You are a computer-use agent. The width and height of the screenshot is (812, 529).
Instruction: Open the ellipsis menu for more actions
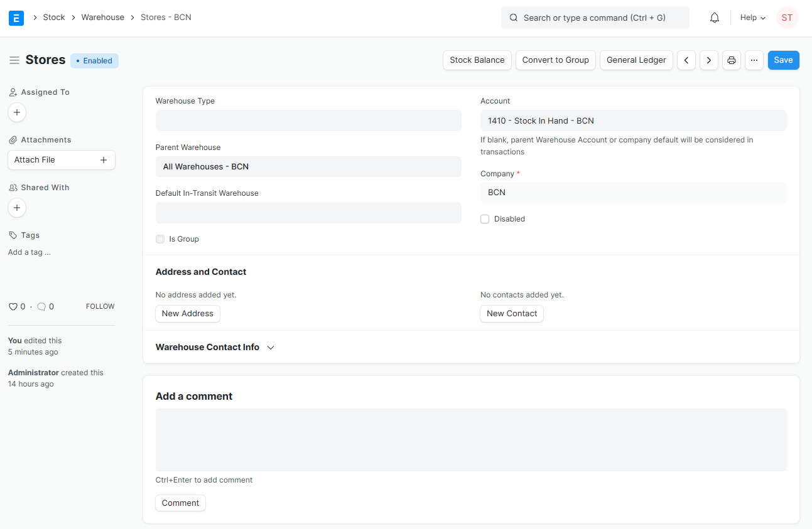[x=754, y=60]
